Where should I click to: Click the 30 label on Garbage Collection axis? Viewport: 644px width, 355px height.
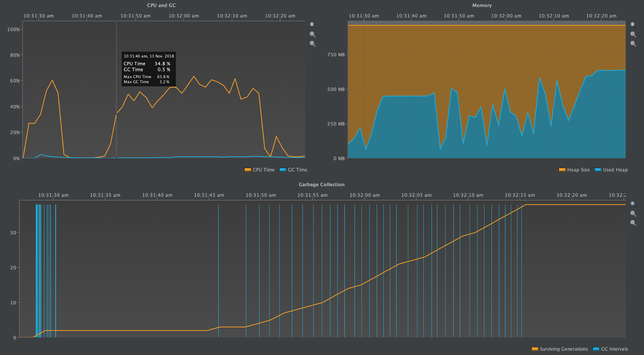coord(13,232)
